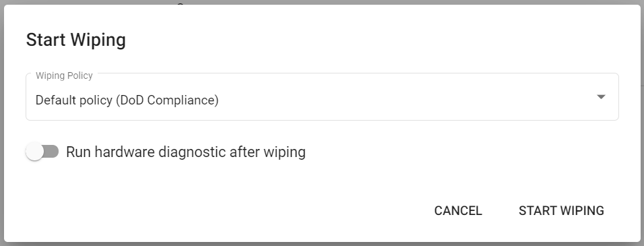The image size is (644, 246).
Task: Click the toggle's white knob
Action: (x=34, y=152)
